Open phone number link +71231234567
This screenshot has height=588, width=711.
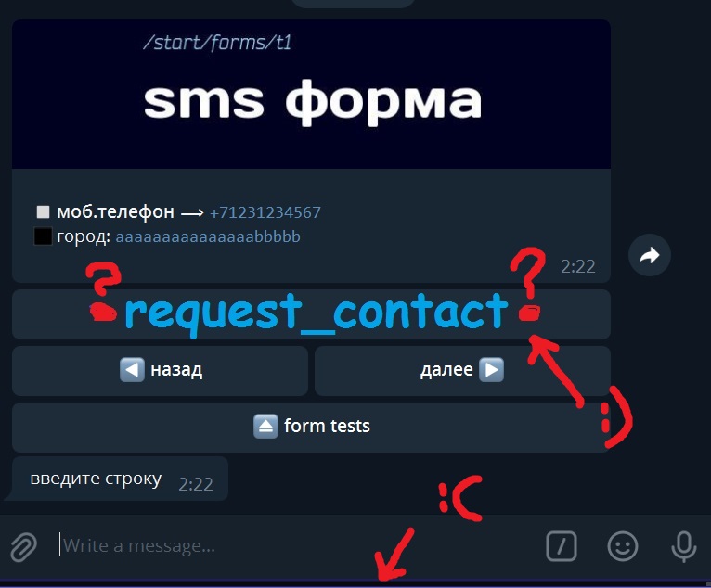[x=265, y=212]
